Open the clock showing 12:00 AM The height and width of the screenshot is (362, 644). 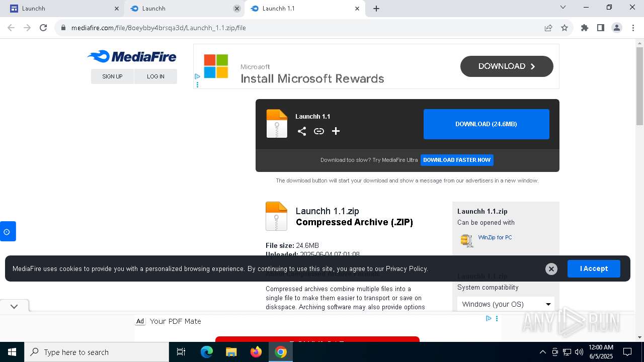click(601, 352)
